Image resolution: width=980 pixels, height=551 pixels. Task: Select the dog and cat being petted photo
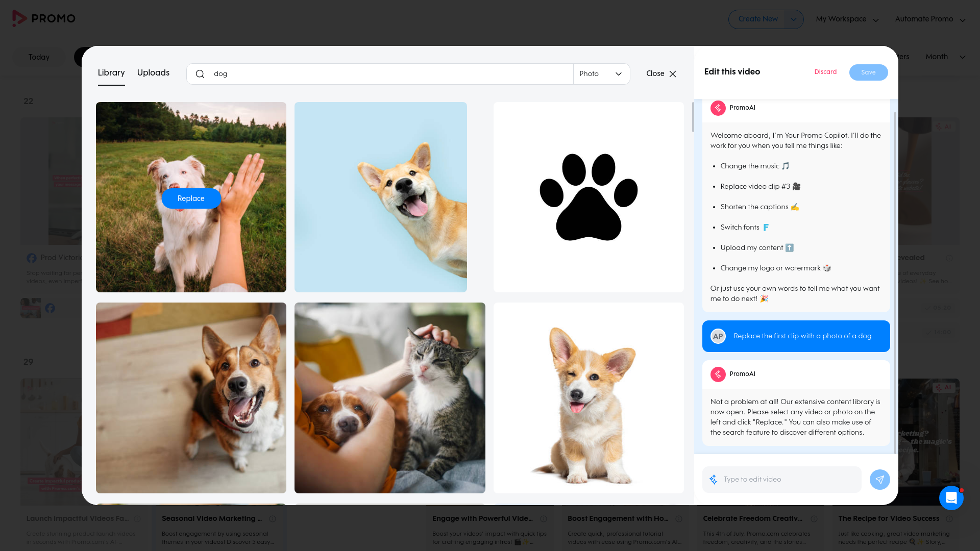[390, 398]
